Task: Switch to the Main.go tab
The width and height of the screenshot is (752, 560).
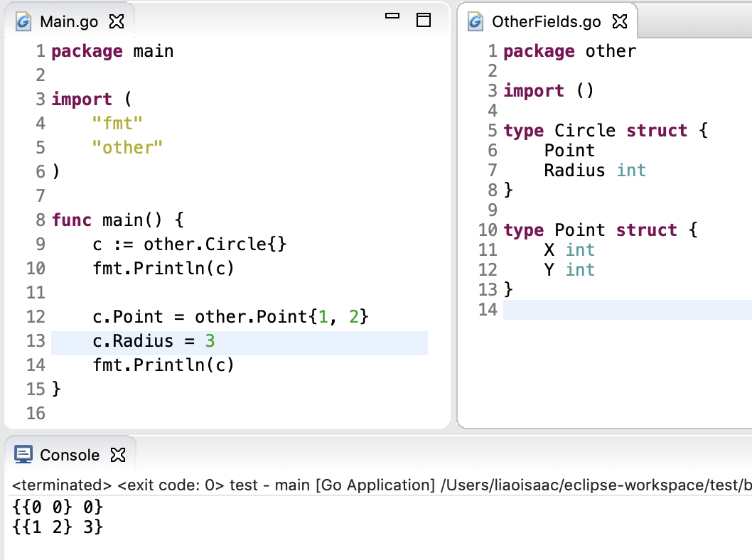Action: coord(68,21)
